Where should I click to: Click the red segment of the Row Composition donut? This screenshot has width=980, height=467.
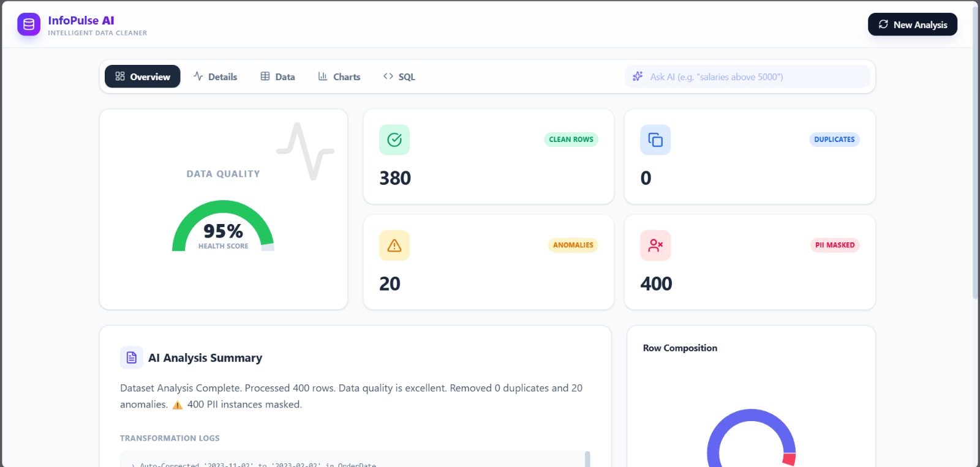coord(790,460)
